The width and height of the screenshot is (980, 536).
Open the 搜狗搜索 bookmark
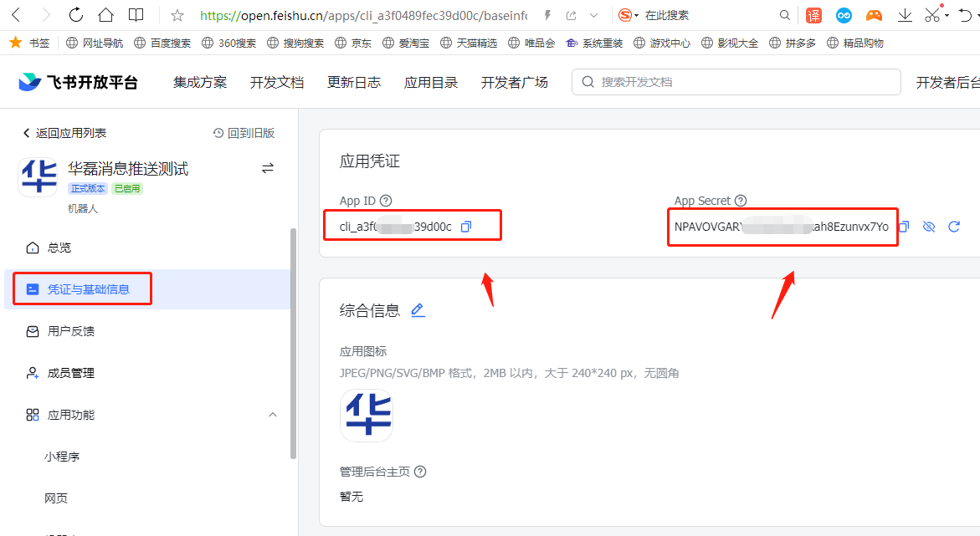295,43
